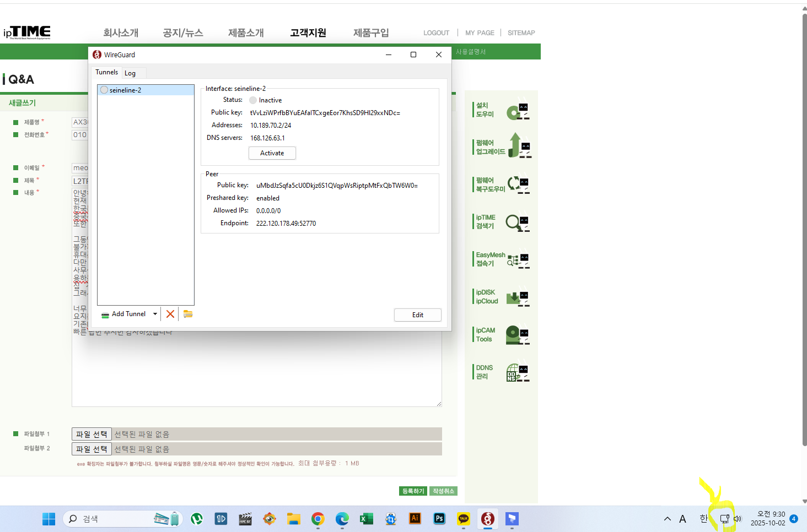
Task: Click the Add Tunnel button
Action: tap(123, 314)
